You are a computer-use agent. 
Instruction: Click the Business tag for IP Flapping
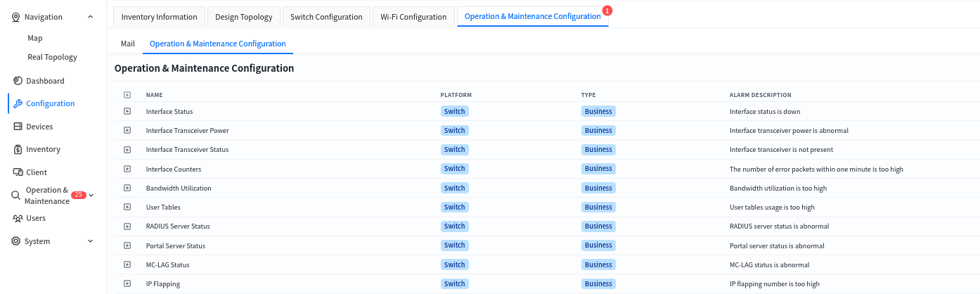point(598,283)
